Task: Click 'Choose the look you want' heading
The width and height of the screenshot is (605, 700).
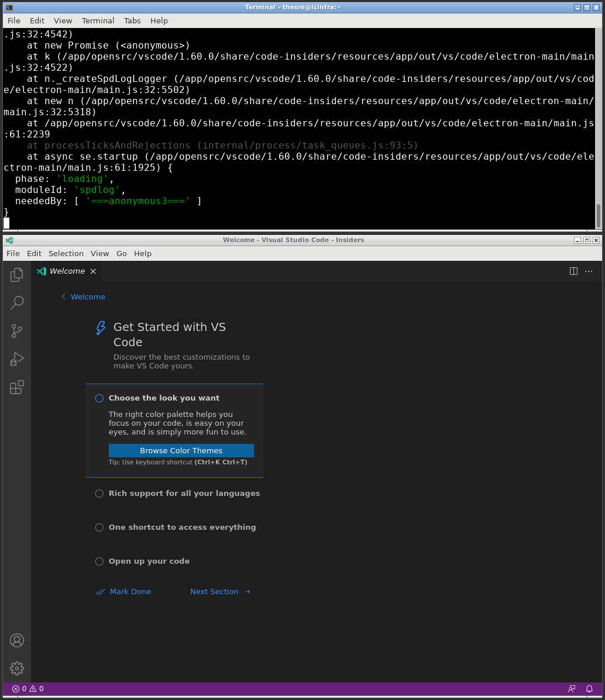Action: (164, 398)
